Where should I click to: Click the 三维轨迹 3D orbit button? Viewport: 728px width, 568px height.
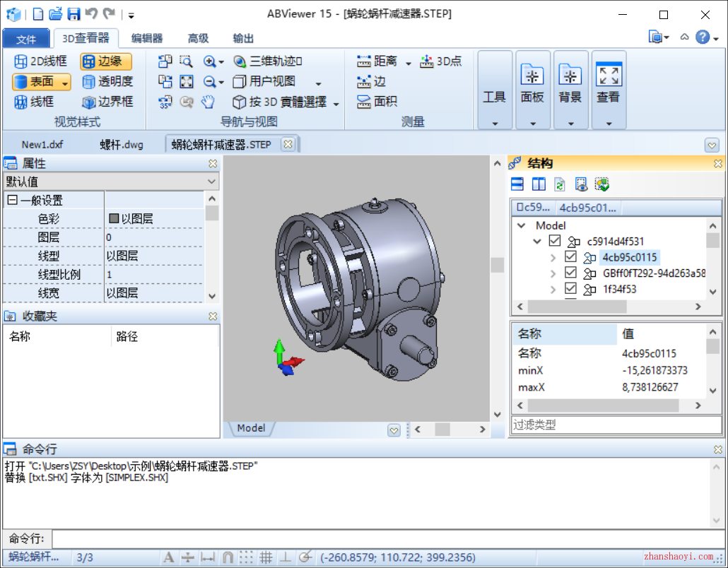268,61
